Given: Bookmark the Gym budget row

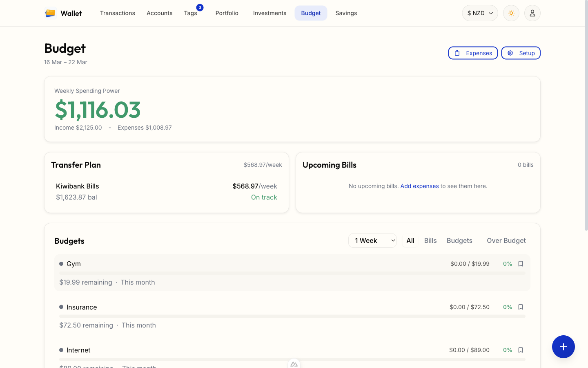Looking at the screenshot, I should 521,264.
